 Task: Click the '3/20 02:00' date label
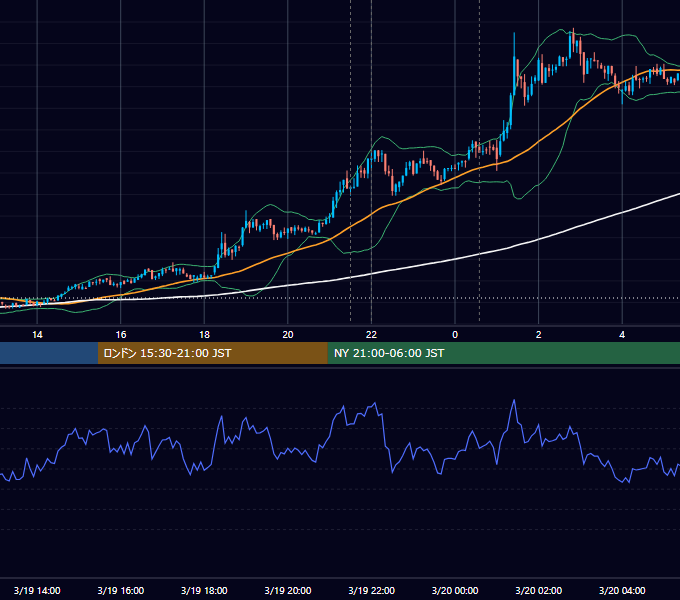point(539,590)
